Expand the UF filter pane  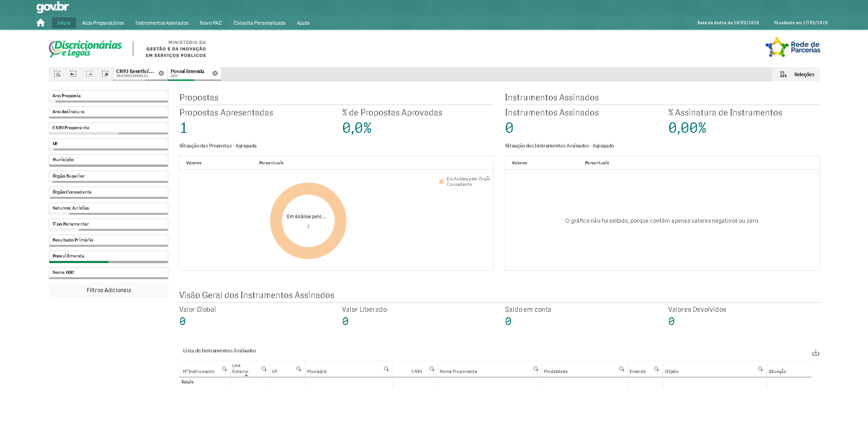click(x=108, y=144)
